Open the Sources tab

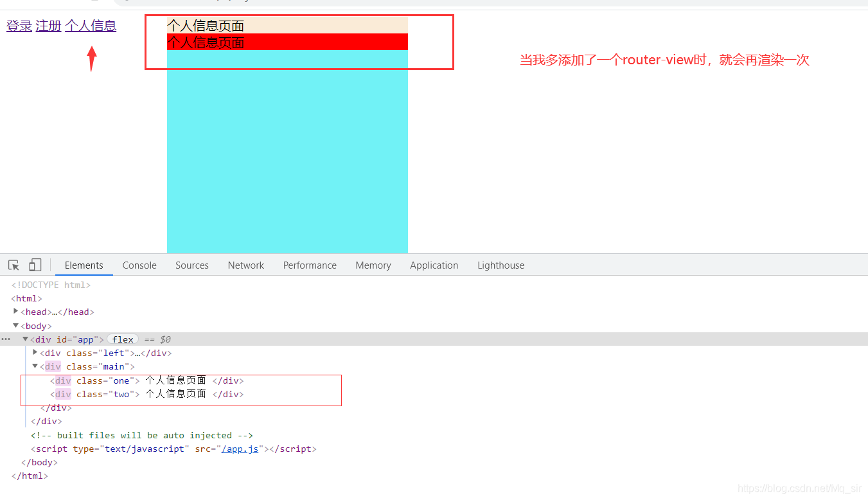192,265
